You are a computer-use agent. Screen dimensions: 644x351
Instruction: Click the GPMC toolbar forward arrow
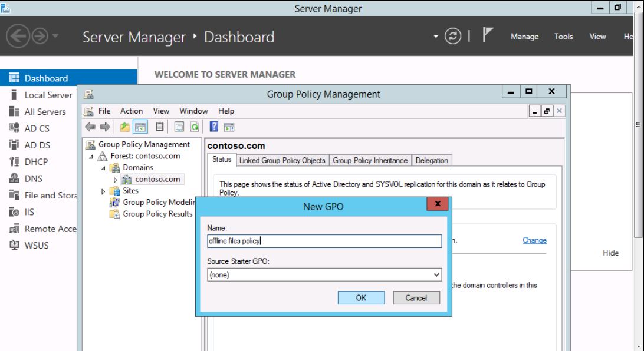click(105, 127)
